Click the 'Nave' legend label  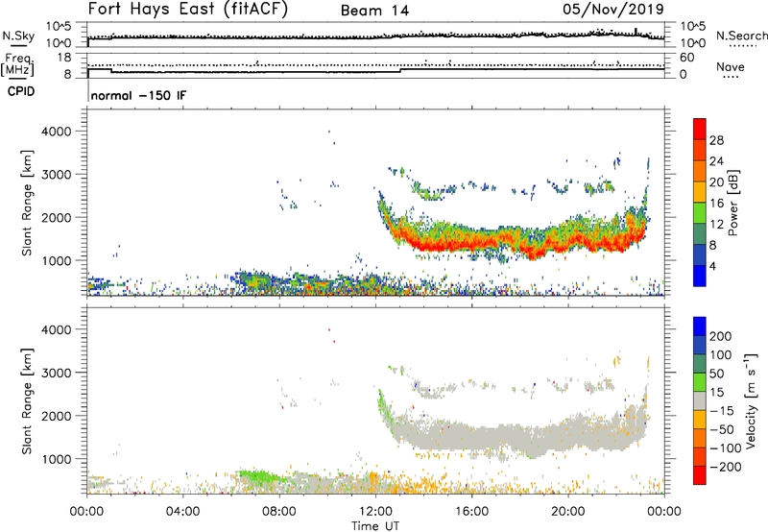(731, 66)
